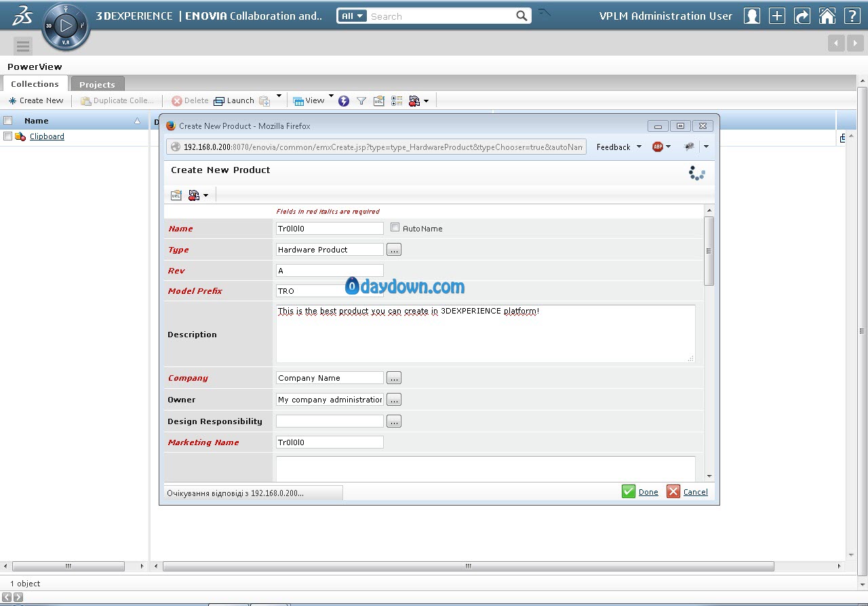Click the Firebug bug icon in Firefox popup

point(690,147)
